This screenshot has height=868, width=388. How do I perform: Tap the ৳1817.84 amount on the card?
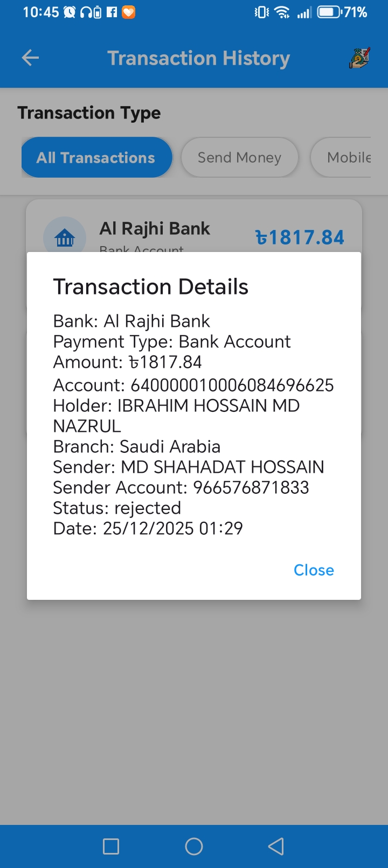[x=300, y=237]
